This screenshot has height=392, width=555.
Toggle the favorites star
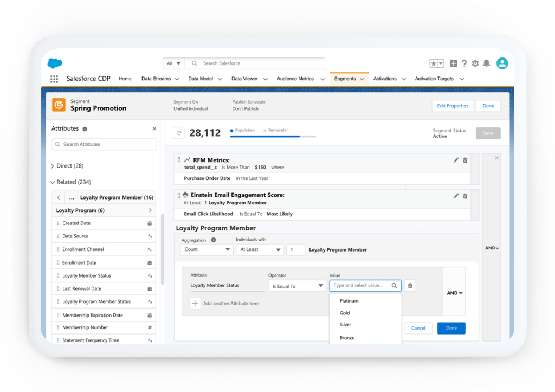pos(434,63)
